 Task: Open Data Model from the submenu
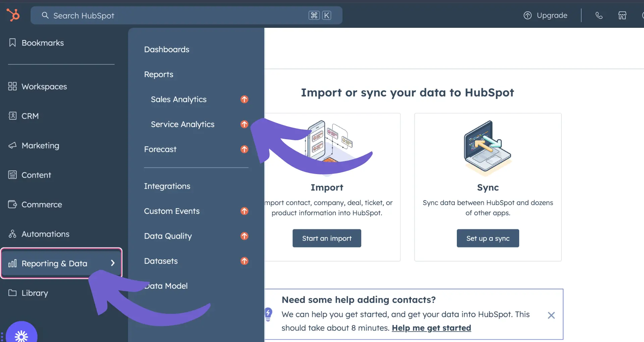pyautogui.click(x=166, y=286)
